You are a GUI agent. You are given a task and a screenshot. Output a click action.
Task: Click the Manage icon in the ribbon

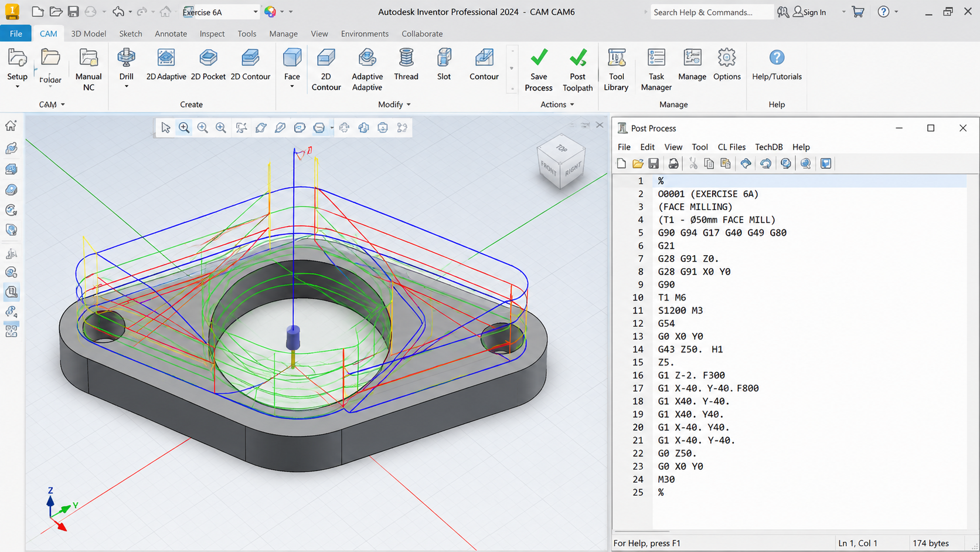click(692, 57)
